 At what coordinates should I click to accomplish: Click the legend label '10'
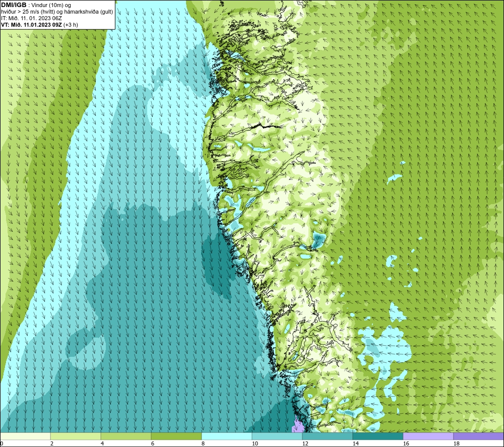pos(255,443)
